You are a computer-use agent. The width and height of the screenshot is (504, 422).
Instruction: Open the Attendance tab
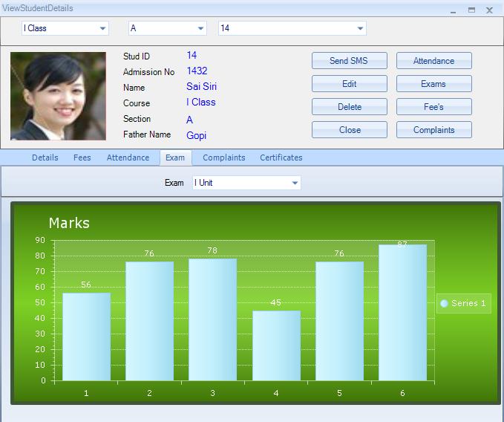(x=128, y=158)
